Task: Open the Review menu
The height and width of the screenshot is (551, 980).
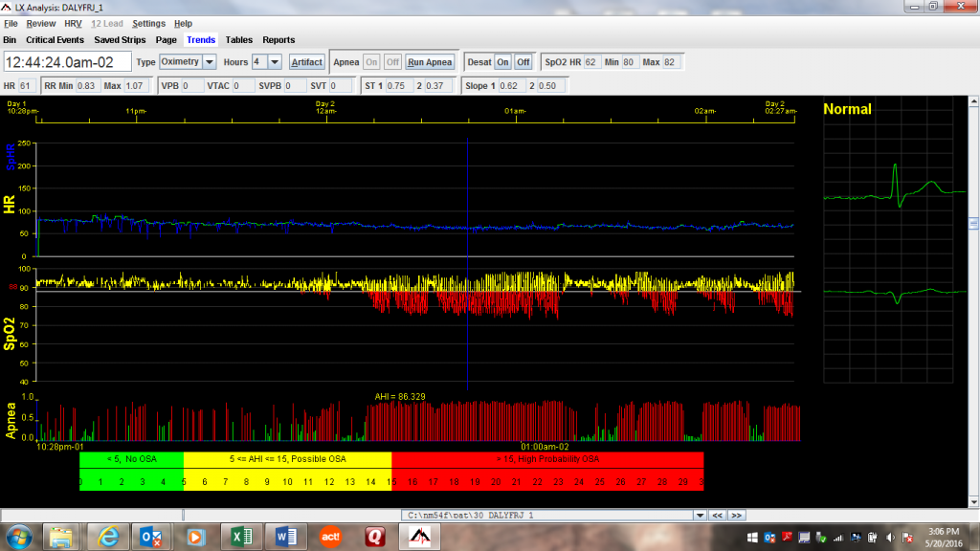Action: [40, 24]
